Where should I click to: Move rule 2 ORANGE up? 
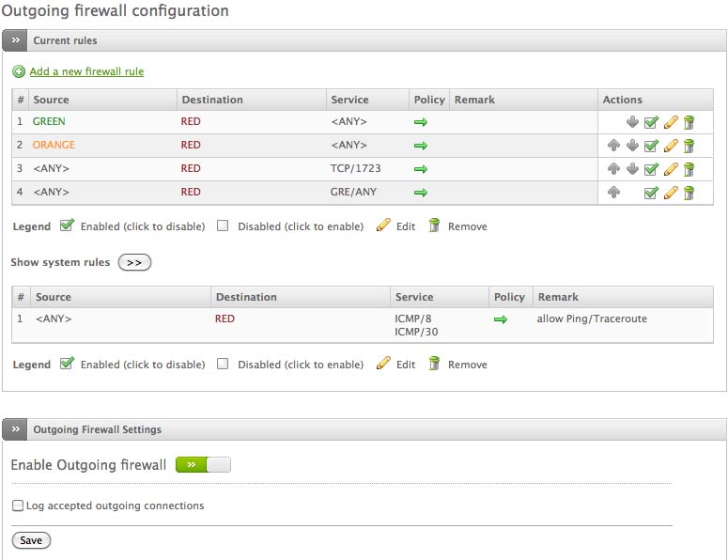[613, 146]
